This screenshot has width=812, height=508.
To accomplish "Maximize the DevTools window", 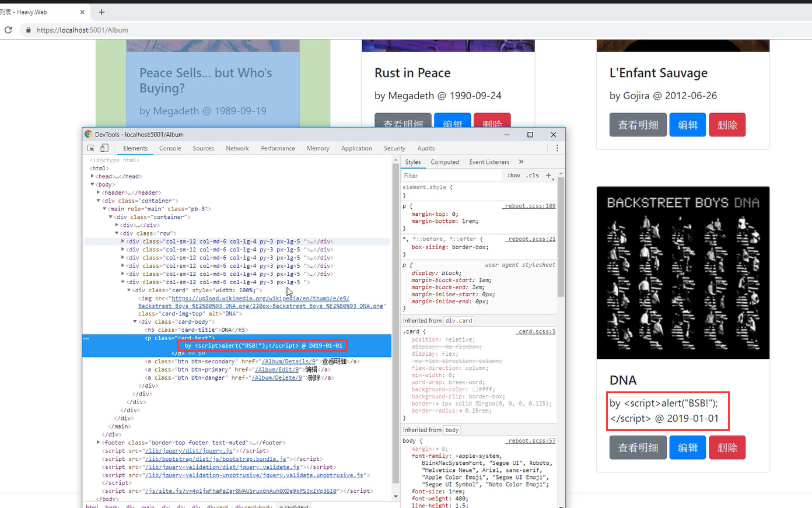I will (530, 135).
